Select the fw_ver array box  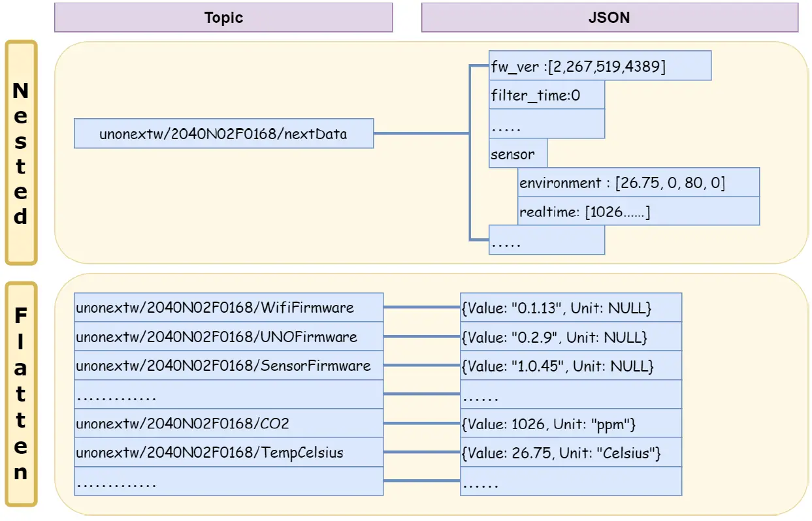point(600,67)
